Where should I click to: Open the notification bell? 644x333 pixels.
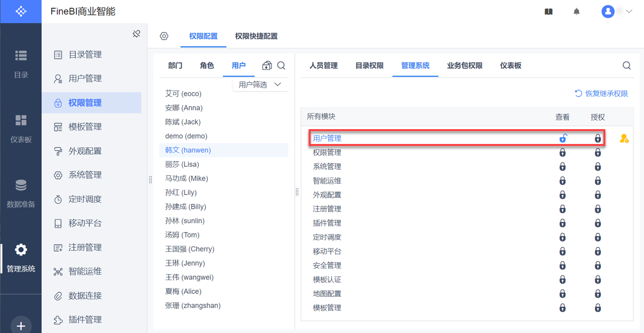[x=577, y=11]
